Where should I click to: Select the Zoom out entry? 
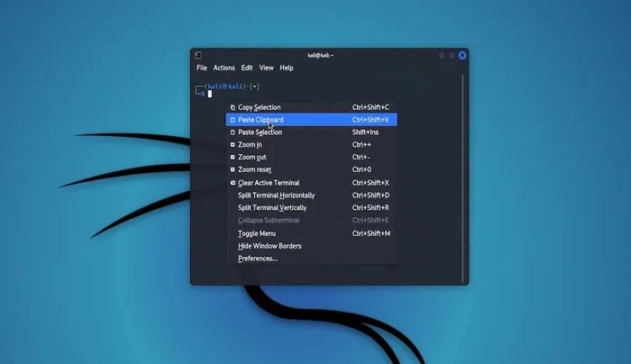pyautogui.click(x=312, y=158)
